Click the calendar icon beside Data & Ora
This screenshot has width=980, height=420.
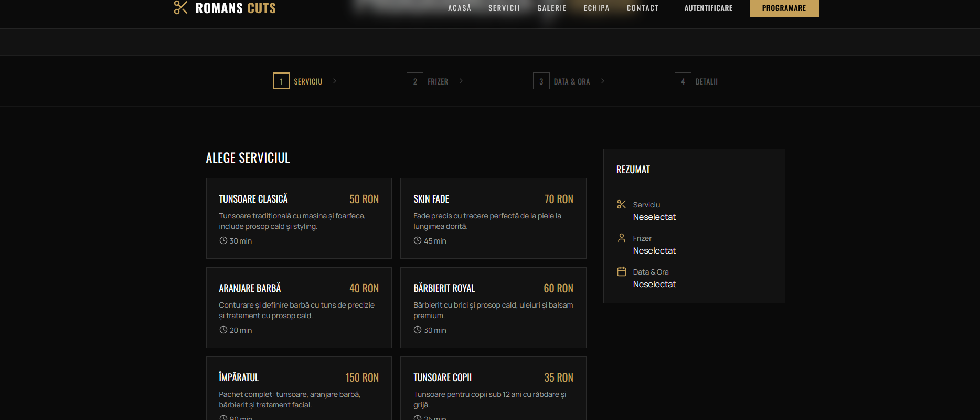622,271
